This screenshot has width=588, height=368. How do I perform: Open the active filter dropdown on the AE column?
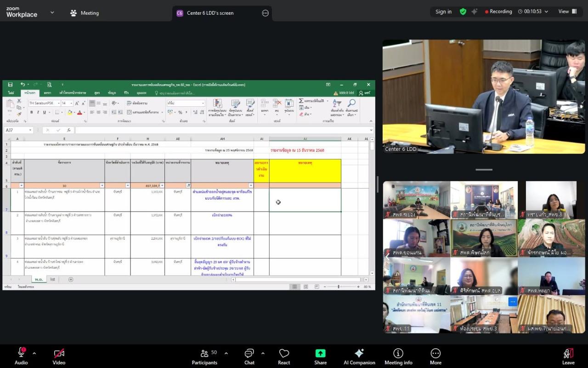pos(188,185)
